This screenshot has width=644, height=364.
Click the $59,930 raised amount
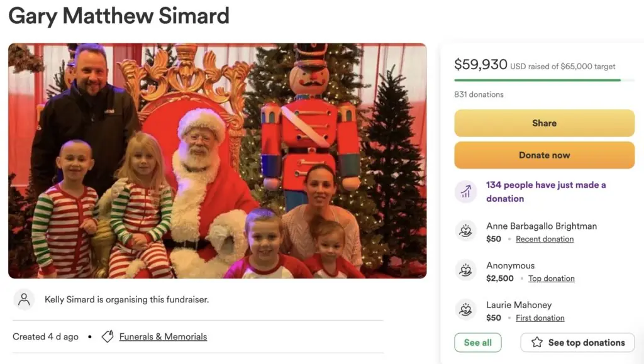point(480,64)
